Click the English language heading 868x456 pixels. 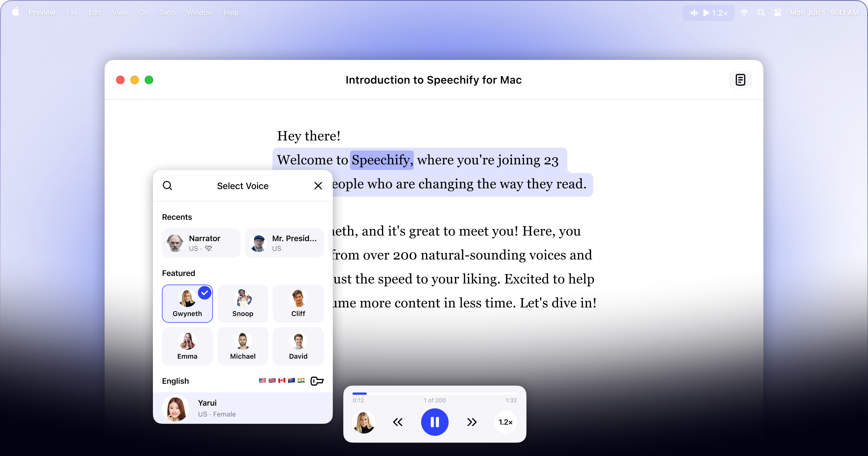[175, 381]
